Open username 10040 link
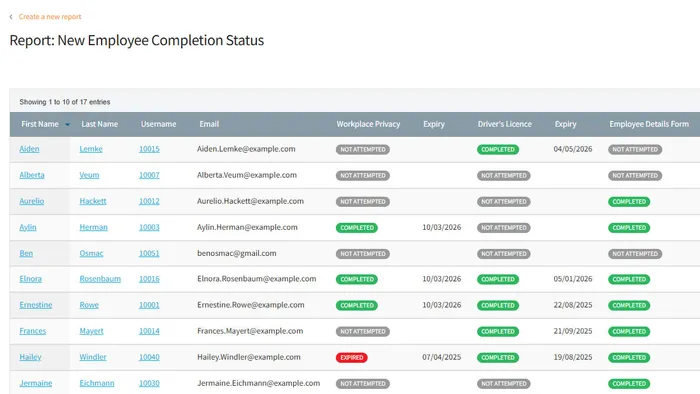The width and height of the screenshot is (700, 394). click(x=149, y=357)
